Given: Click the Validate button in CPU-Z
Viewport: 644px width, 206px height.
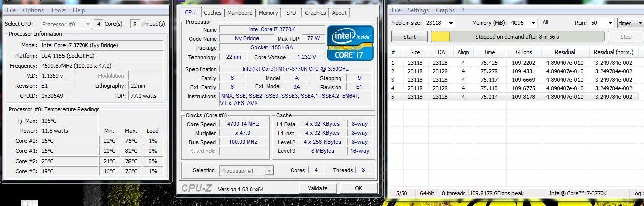Looking at the screenshot, I should [317, 188].
